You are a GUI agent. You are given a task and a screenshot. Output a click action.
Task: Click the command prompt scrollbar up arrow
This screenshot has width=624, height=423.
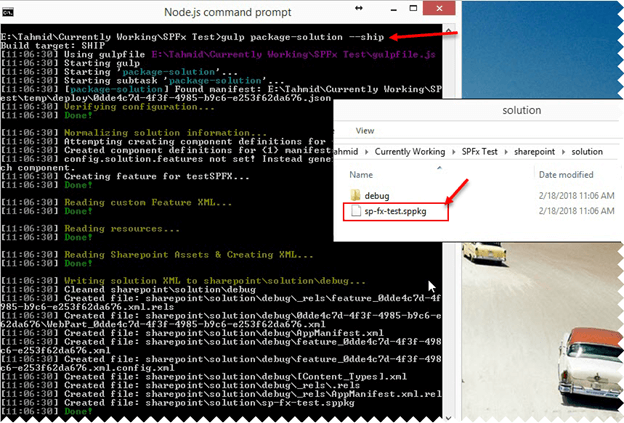click(x=448, y=31)
